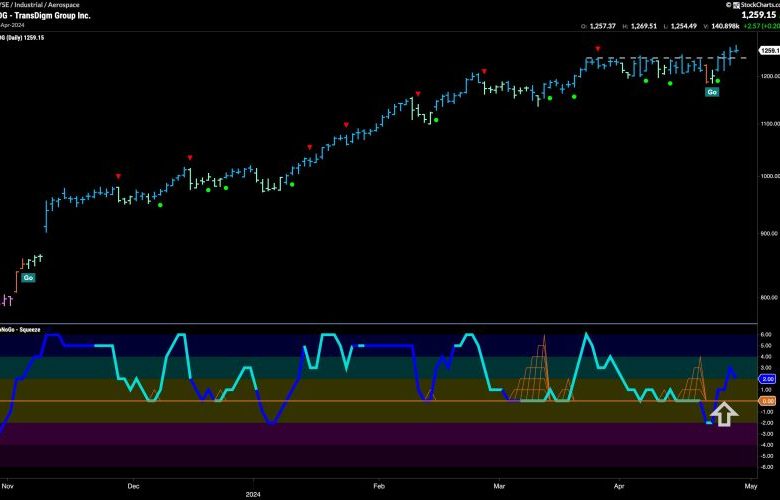780x500 pixels.
Task: Click the green +2.57 price change
Action: coord(753,26)
